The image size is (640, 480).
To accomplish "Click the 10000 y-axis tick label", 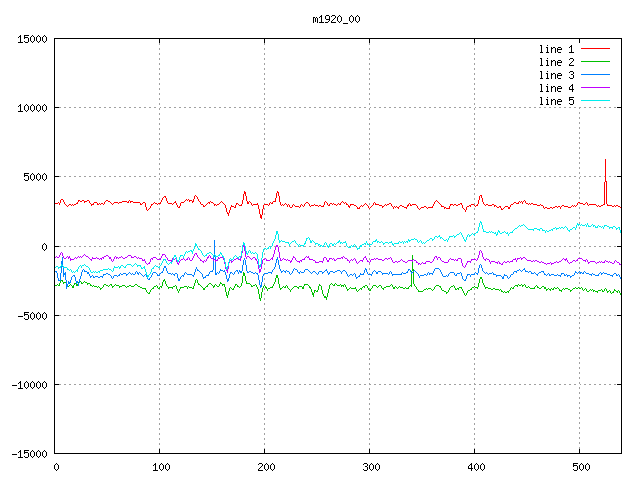I will (31, 108).
